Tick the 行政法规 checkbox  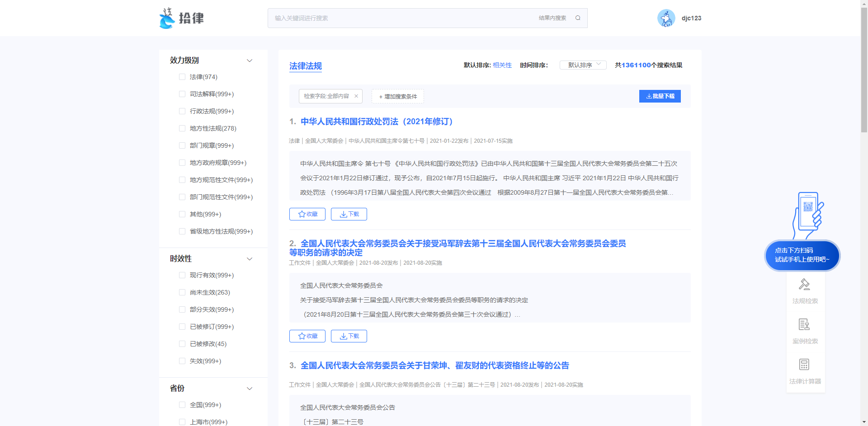[182, 112]
